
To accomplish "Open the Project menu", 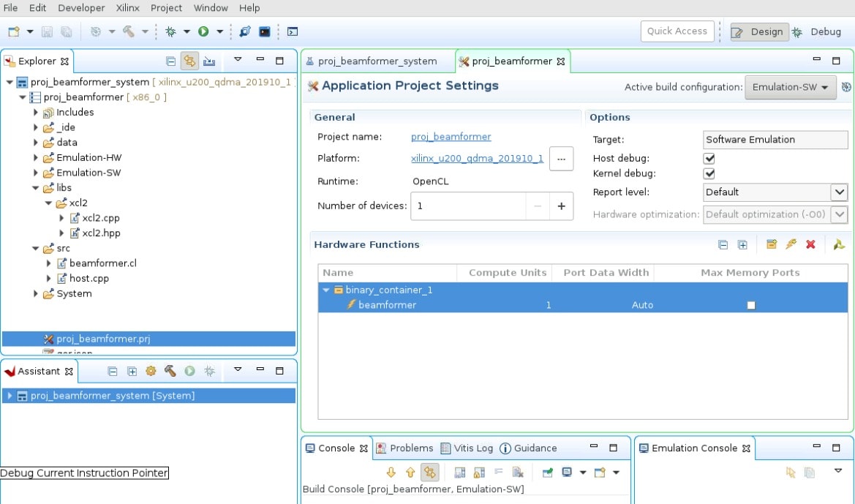I will coord(166,7).
